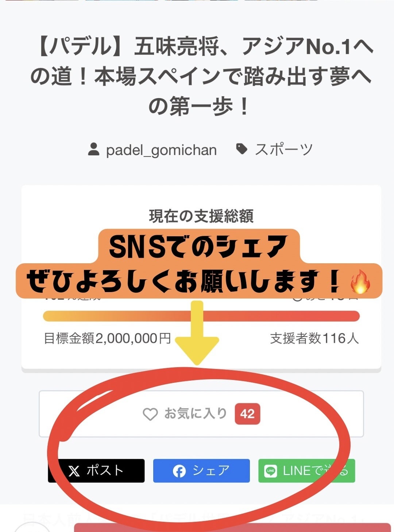Click the funding progress bar

point(201,316)
